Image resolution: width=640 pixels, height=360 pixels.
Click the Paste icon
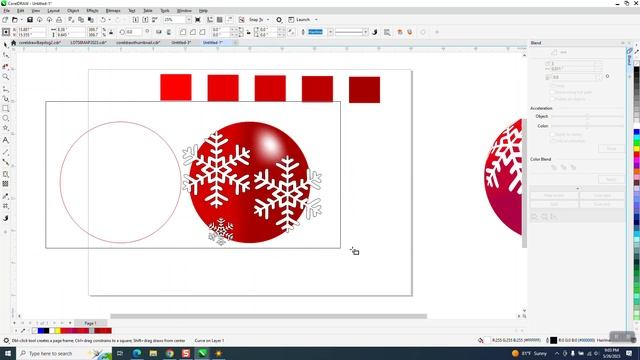point(91,20)
